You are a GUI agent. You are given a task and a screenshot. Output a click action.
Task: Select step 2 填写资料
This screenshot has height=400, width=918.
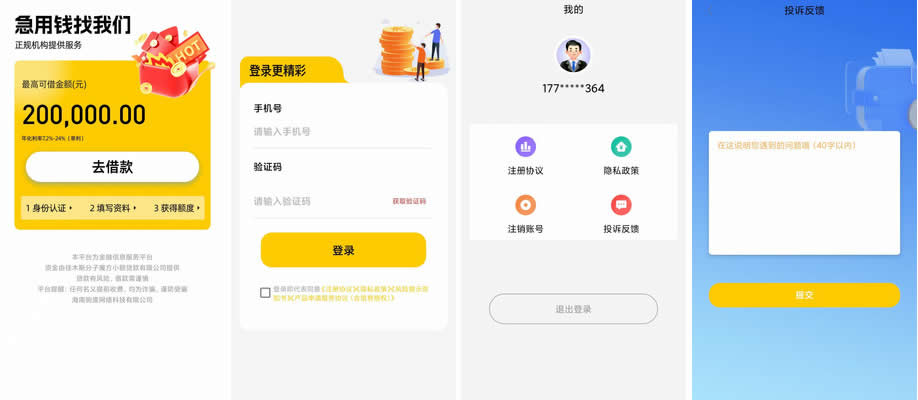113,208
